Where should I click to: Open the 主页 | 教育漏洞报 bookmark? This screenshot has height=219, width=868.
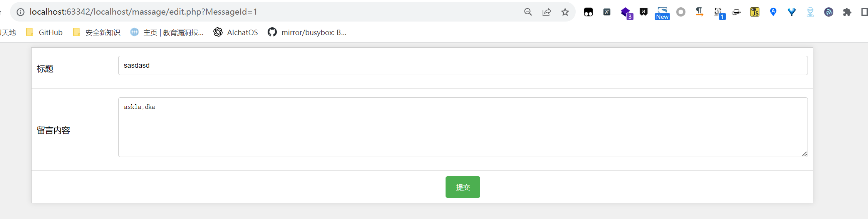(x=167, y=32)
